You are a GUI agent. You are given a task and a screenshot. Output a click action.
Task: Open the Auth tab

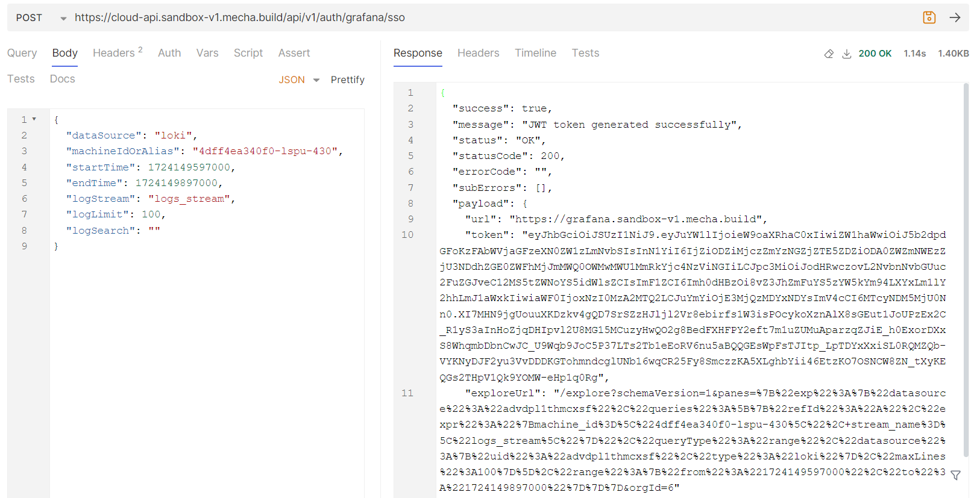169,53
